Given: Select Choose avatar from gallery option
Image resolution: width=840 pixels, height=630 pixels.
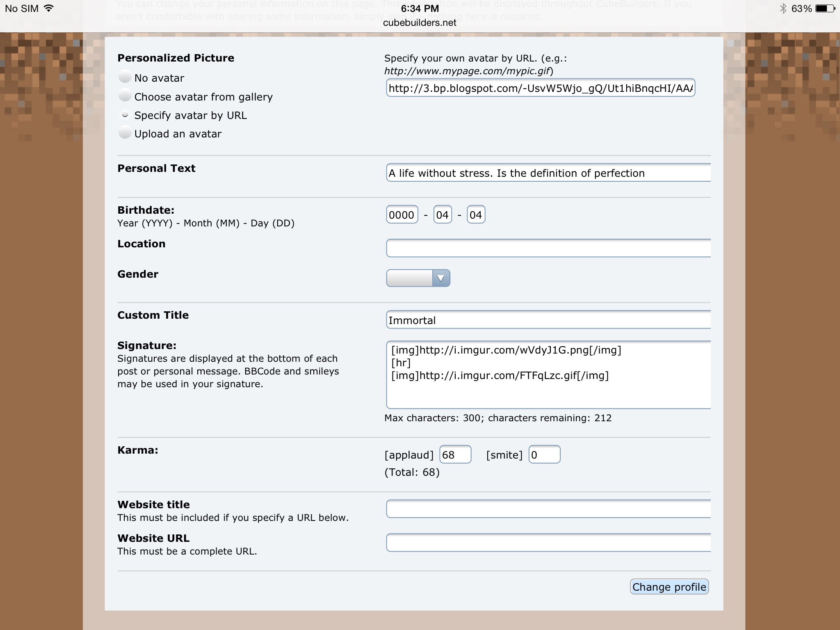Looking at the screenshot, I should (125, 96).
